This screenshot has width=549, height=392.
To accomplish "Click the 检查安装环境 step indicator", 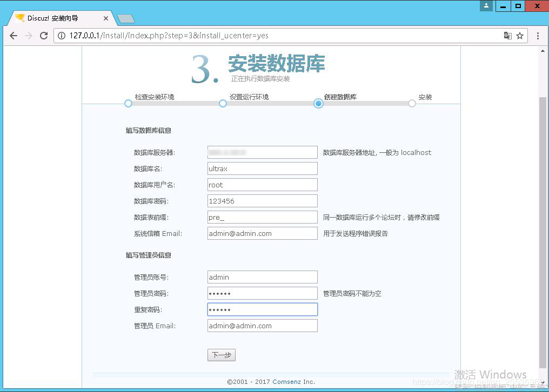I will pyautogui.click(x=128, y=103).
